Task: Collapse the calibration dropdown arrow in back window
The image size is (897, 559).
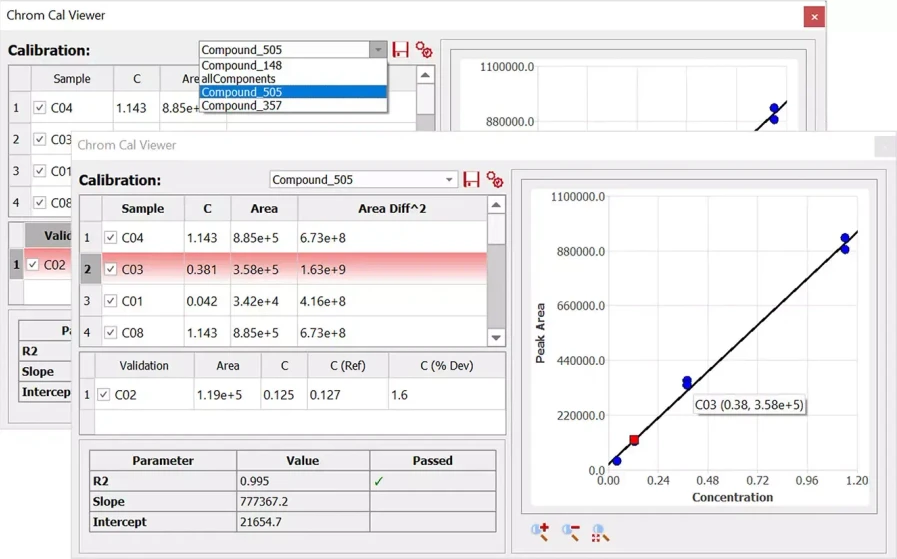Action: [378, 50]
